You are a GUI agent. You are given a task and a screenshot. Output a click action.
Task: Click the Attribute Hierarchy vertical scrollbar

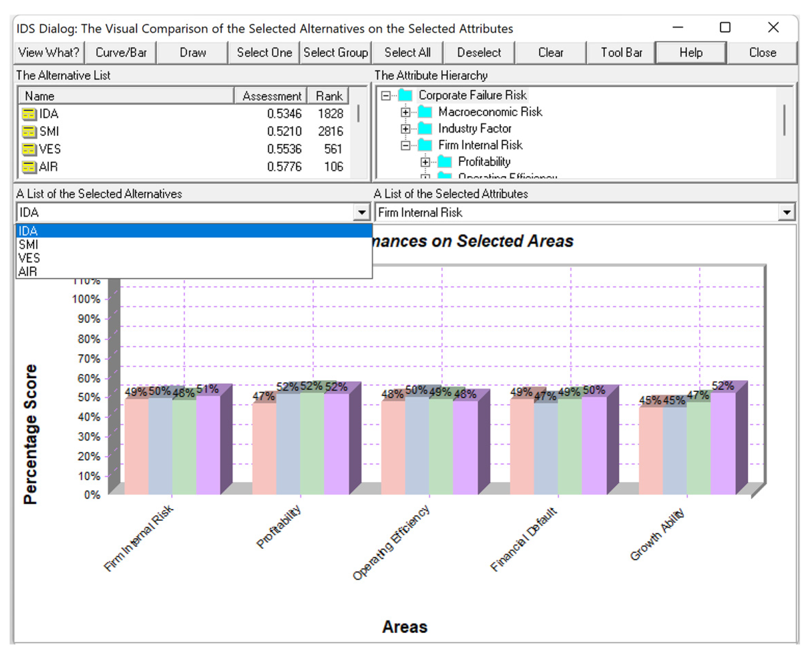(x=785, y=120)
